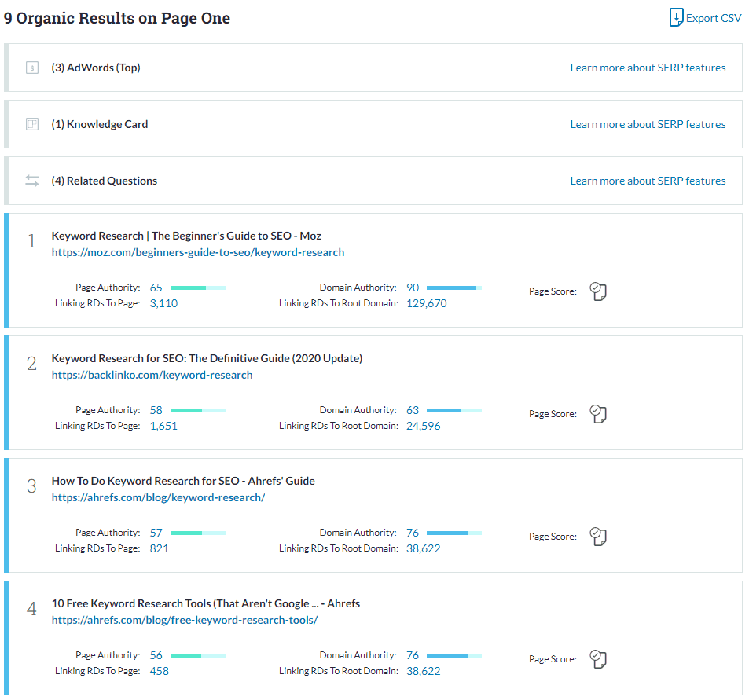Expand the (1) Knowledge Card row

point(373,124)
